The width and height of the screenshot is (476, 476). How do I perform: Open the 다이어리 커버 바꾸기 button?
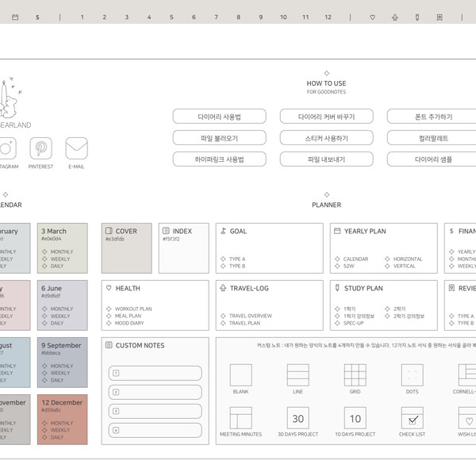click(x=326, y=117)
